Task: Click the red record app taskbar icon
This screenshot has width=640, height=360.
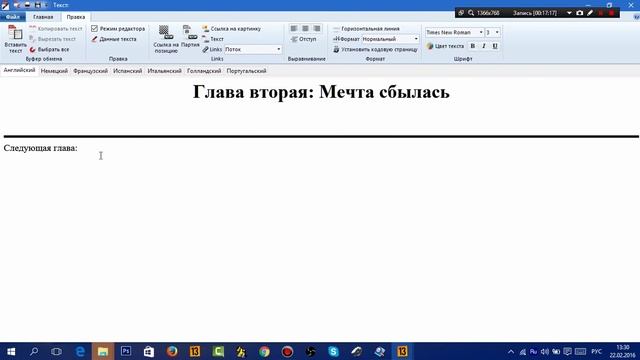Action: (287, 351)
